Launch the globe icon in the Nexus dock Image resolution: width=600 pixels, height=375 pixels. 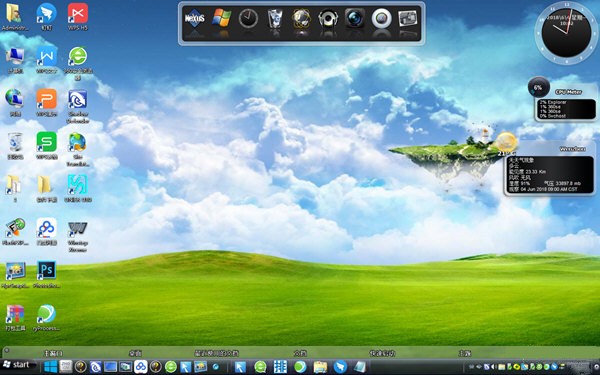pos(301,18)
